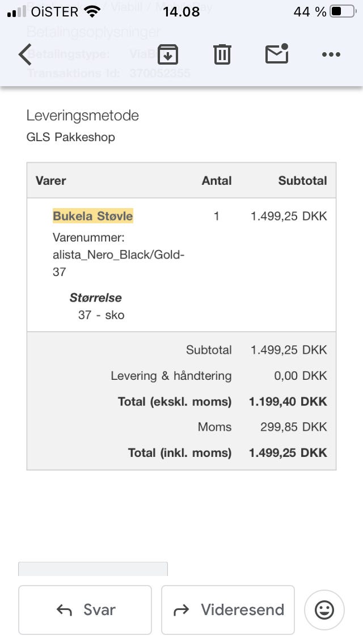Viewport: 363px width, 644px height.
Task: Select the Leveringsmetode heading
Action: tap(83, 116)
